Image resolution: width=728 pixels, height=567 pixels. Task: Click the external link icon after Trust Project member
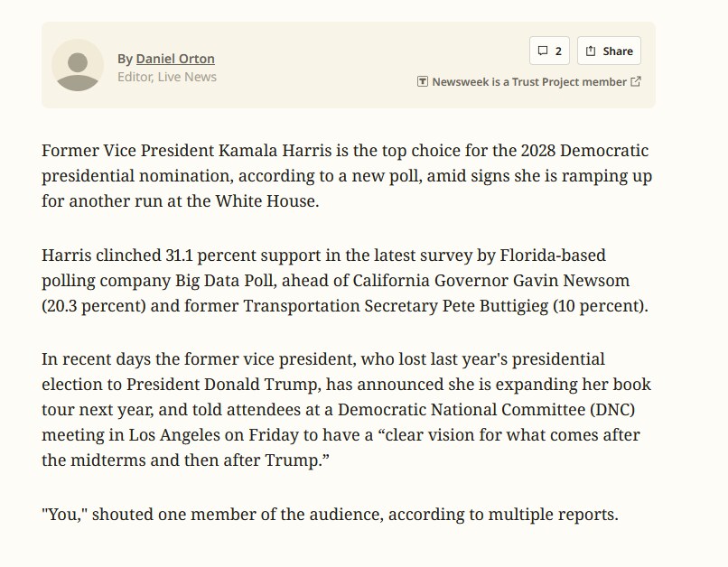point(636,81)
